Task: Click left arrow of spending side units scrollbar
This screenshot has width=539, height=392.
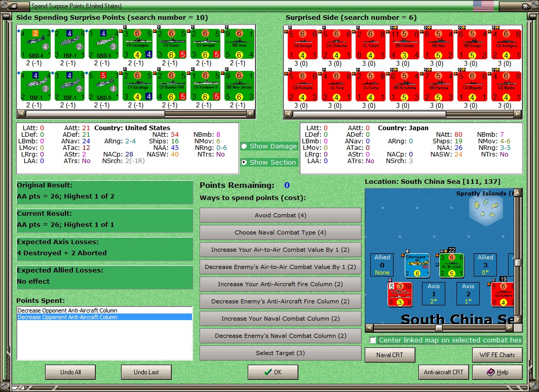Action: pyautogui.click(x=21, y=113)
